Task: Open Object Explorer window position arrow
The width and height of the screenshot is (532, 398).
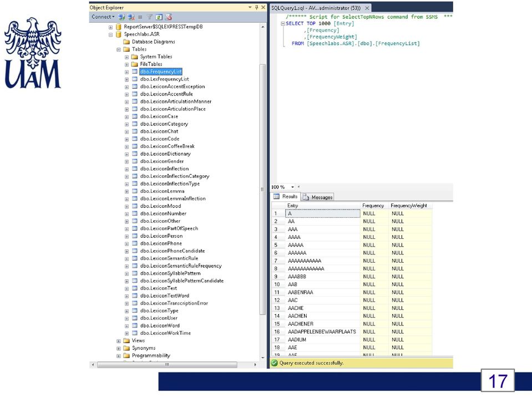Action: click(x=250, y=7)
